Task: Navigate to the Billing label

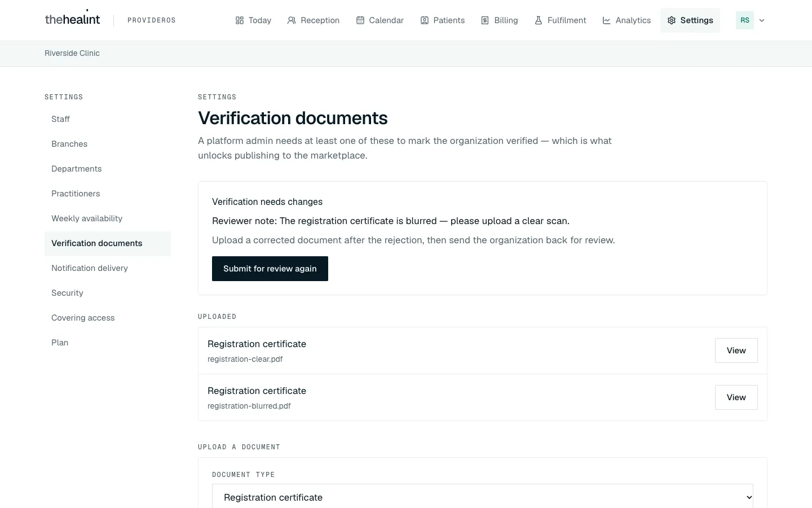Action: click(506, 20)
